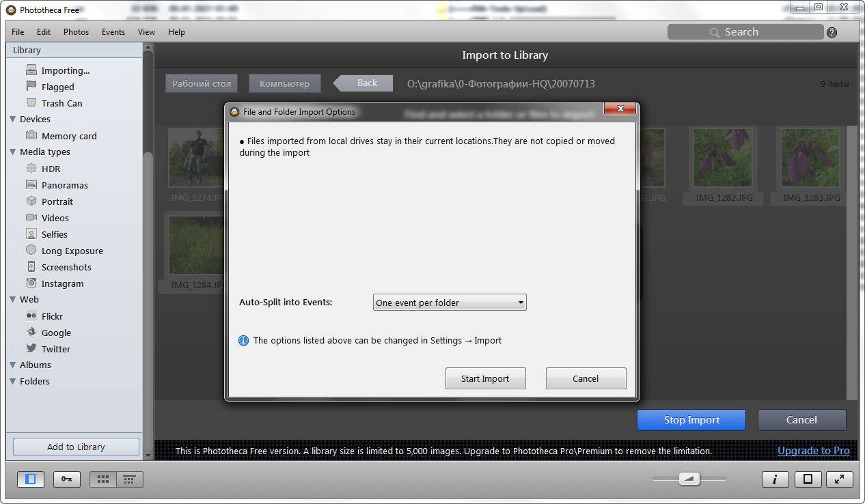Image resolution: width=865 pixels, height=504 pixels.
Task: Expand the Folders section
Action: (12, 381)
